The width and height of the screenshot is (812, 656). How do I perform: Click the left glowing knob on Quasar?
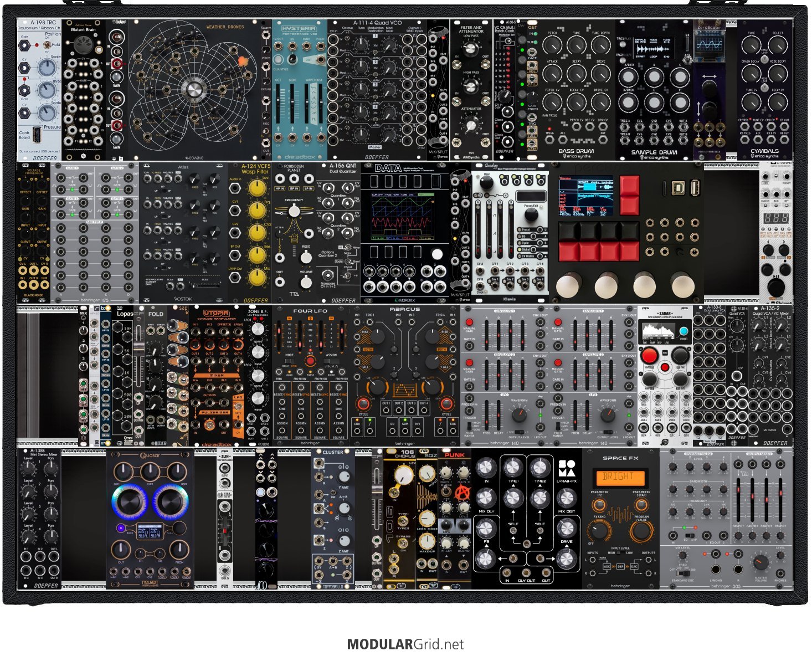click(x=131, y=501)
